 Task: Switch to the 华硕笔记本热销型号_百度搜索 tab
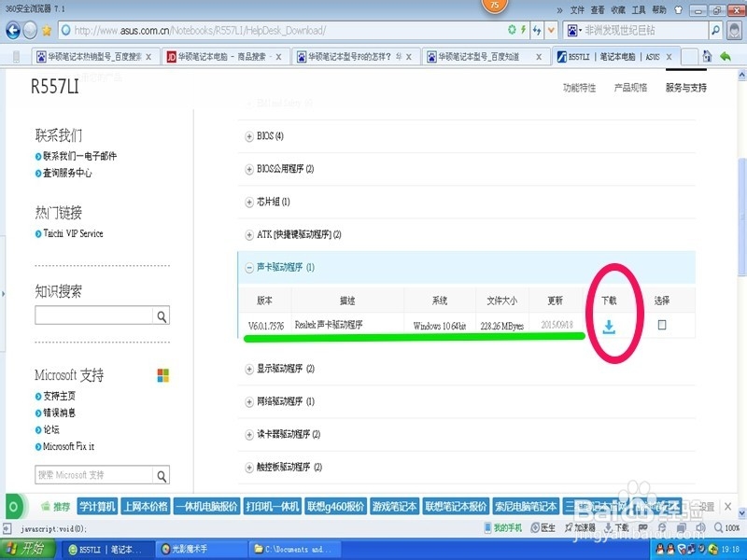pyautogui.click(x=94, y=57)
